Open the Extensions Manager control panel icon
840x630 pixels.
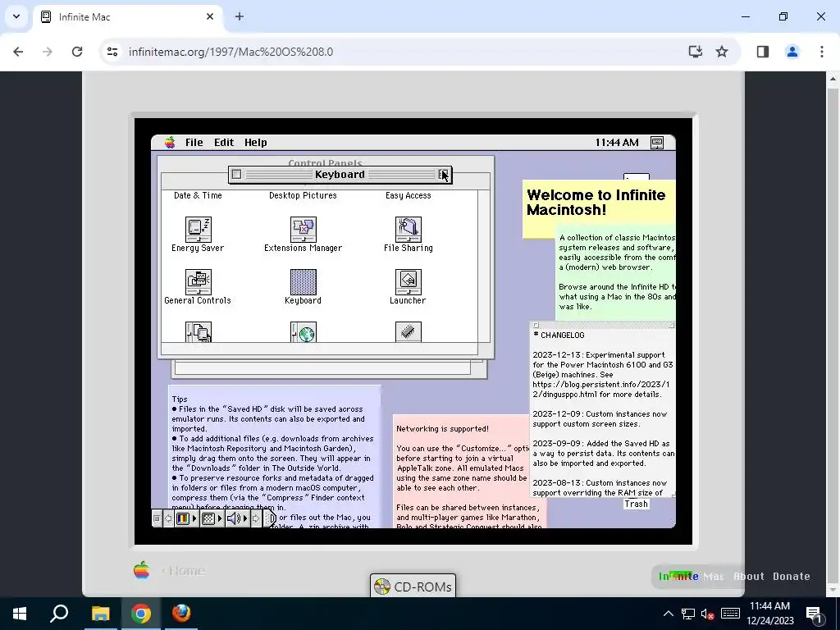point(304,230)
